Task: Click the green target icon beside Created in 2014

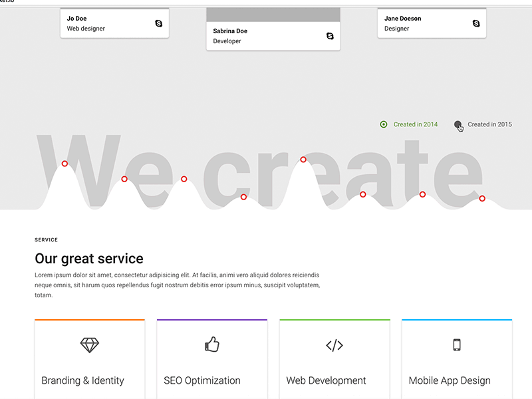Action: pyautogui.click(x=384, y=124)
